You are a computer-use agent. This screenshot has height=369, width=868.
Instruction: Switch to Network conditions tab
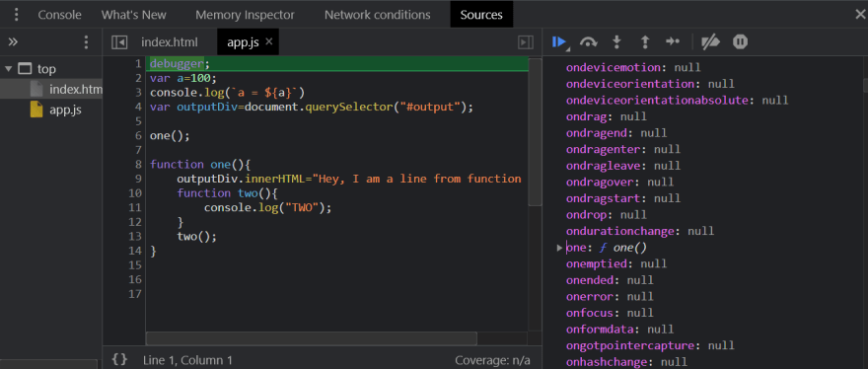click(x=378, y=15)
